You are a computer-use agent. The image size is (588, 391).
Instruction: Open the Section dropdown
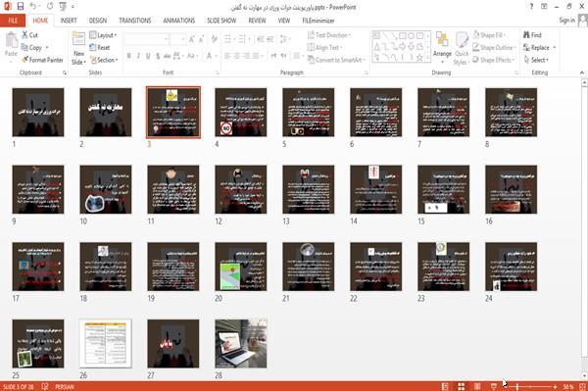pos(104,60)
